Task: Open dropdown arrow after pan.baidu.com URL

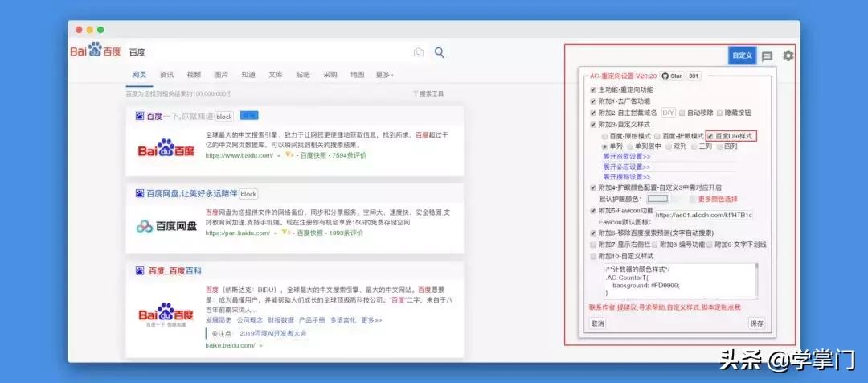Action: (276, 233)
